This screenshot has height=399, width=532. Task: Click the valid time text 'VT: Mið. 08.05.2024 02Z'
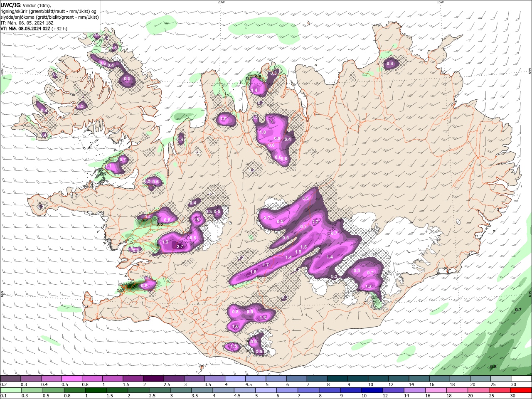pyautogui.click(x=26, y=29)
